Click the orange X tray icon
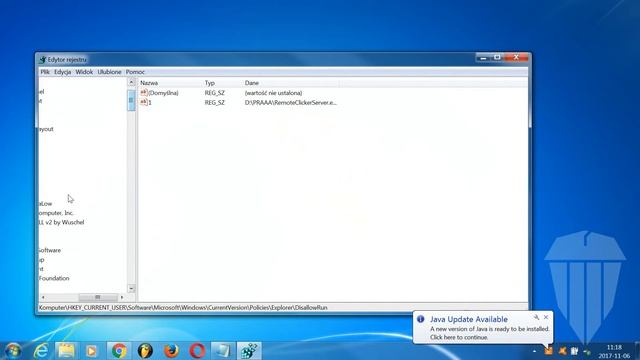 point(562,351)
